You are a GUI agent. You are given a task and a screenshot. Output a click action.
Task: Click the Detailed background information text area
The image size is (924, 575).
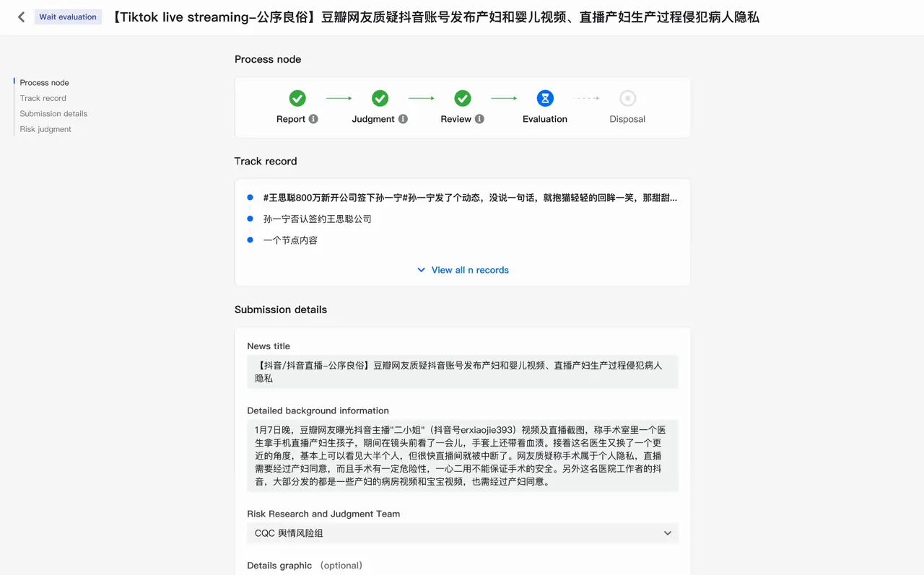click(463, 455)
